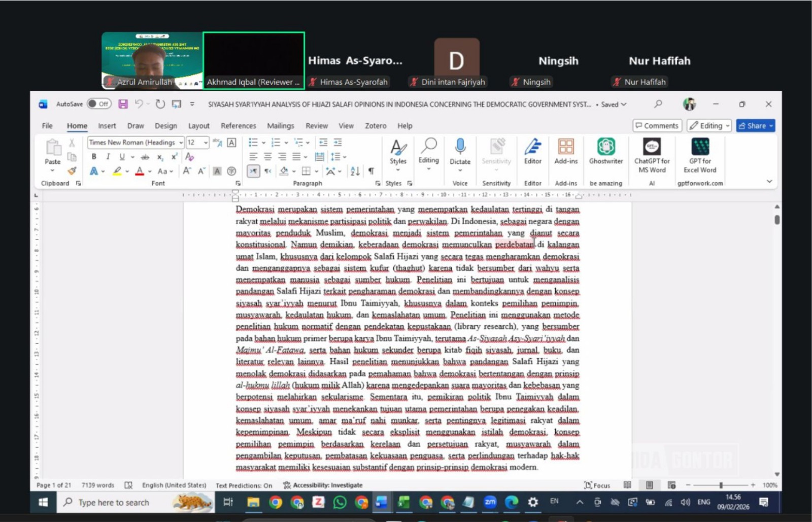Switch to the Insert tab
This screenshot has height=522, width=812.
(x=107, y=126)
